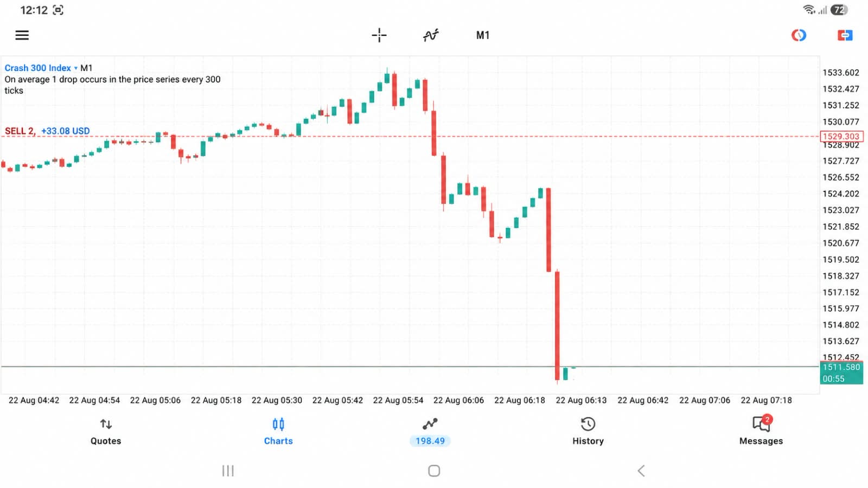Open the History tab
Screen dimensions: 868x488
click(588, 432)
